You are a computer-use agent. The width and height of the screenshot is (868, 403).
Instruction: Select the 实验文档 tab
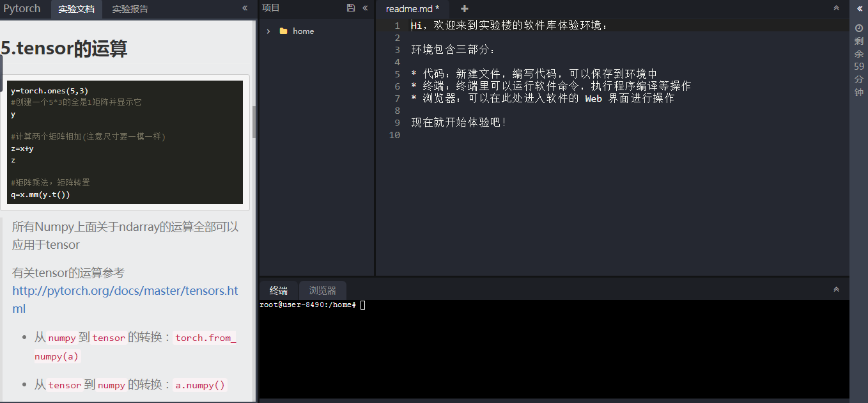point(76,9)
